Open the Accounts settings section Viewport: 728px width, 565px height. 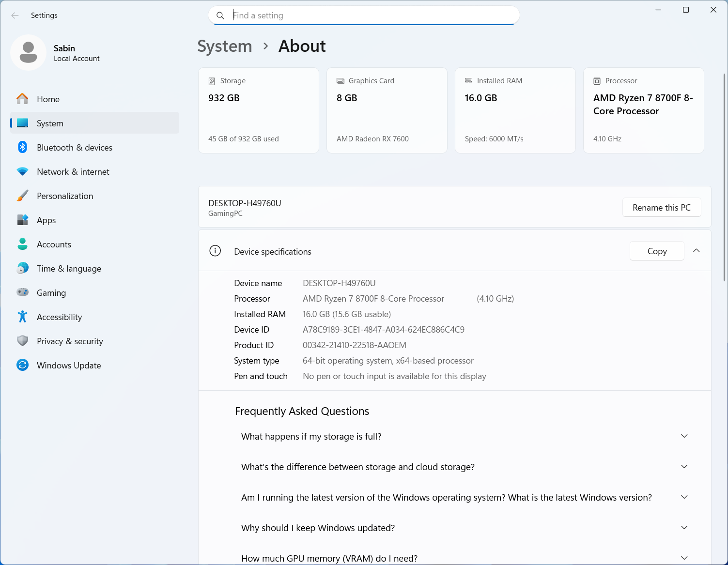pyautogui.click(x=54, y=244)
